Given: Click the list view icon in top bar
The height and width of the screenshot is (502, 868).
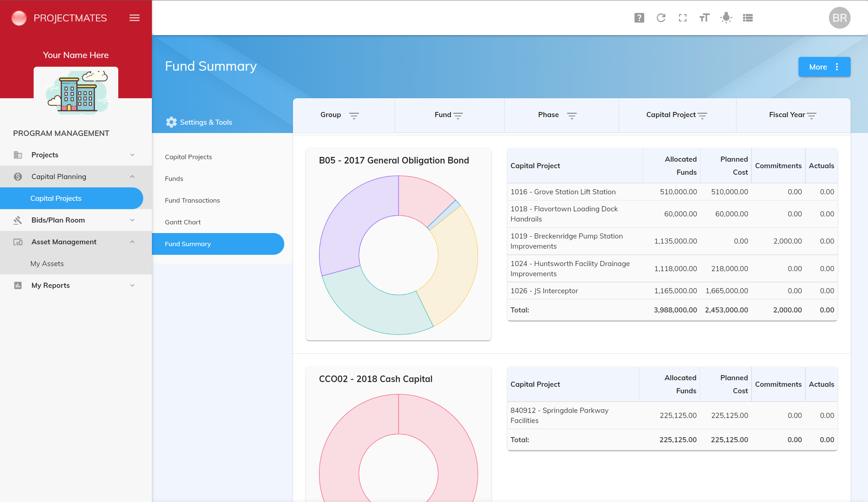Looking at the screenshot, I should tap(748, 18).
